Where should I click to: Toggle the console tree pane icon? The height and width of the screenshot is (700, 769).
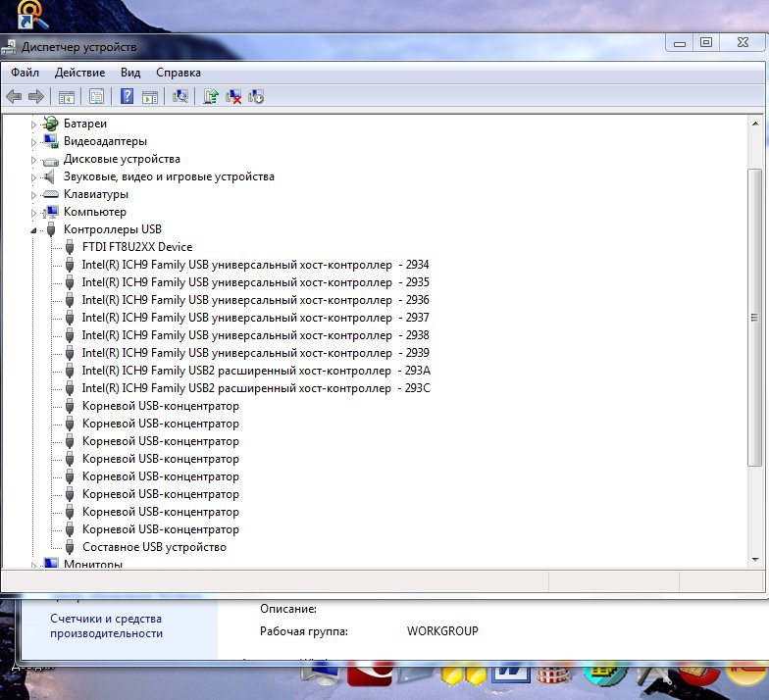(67, 96)
